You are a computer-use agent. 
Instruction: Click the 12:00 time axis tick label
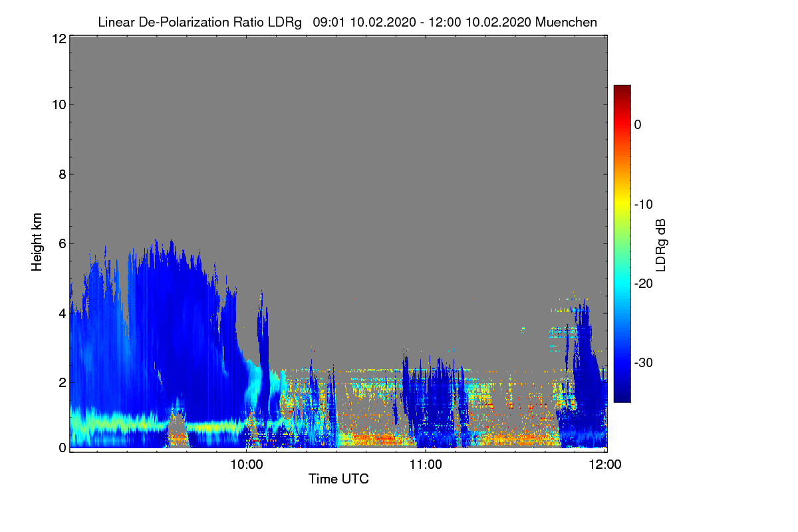tap(605, 464)
